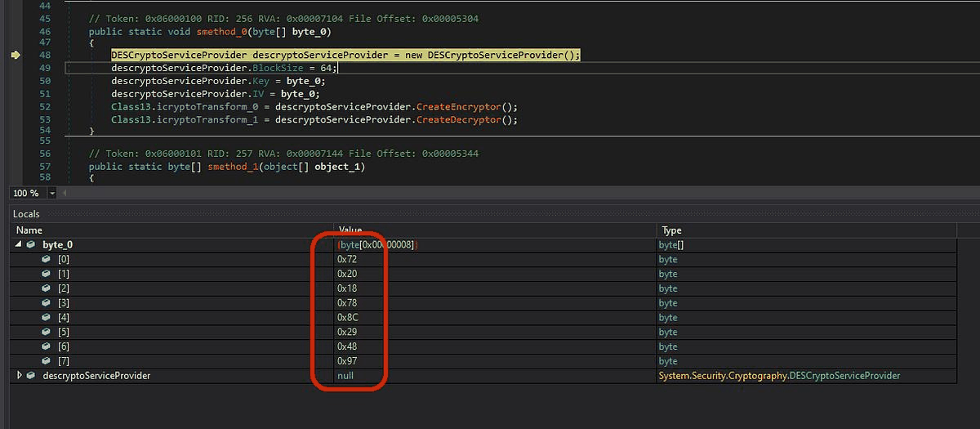The image size is (980, 429).
Task: Click the byte[0x00000008] value cell
Action: 377,245
